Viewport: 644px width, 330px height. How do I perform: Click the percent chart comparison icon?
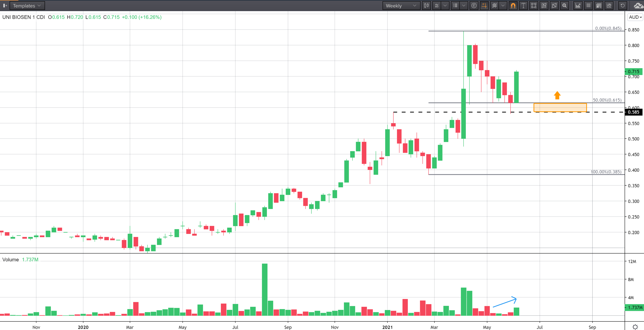pos(609,6)
